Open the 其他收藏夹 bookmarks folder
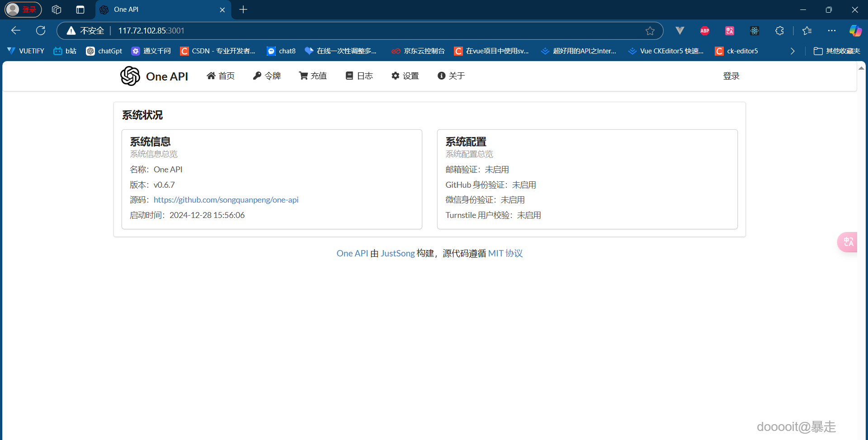868x440 pixels. coord(837,51)
